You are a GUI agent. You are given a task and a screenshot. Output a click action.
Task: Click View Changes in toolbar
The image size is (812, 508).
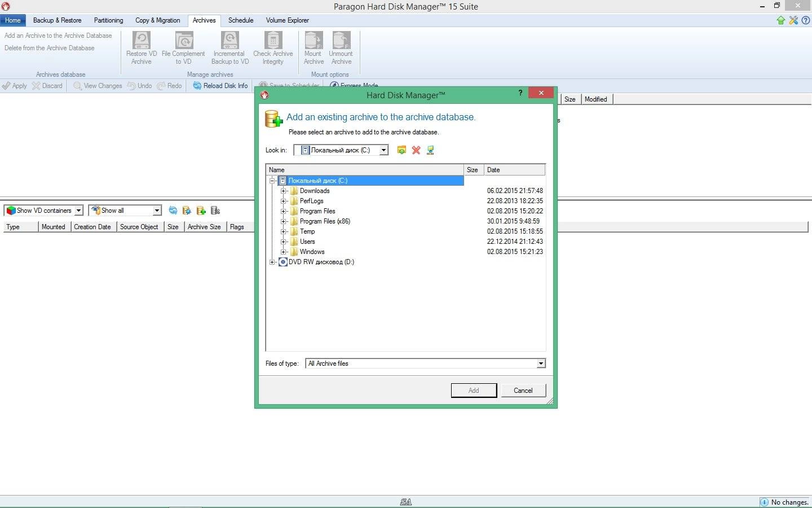tap(98, 86)
